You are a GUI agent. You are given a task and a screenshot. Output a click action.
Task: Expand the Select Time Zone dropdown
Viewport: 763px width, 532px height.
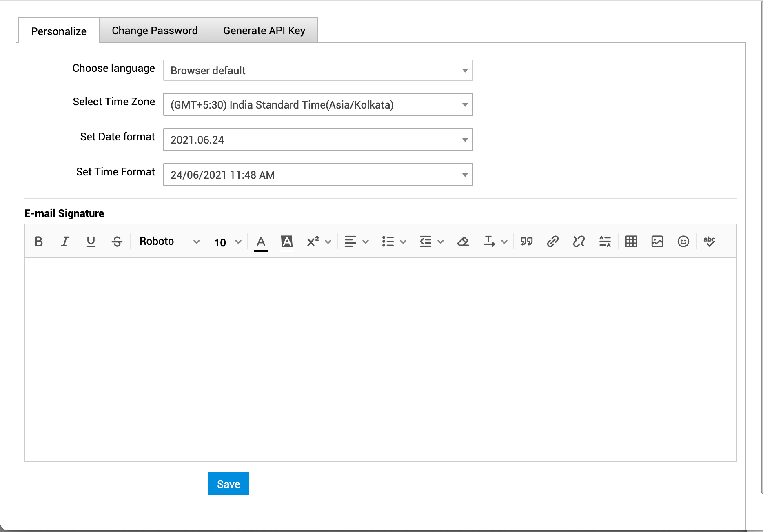[x=318, y=105]
